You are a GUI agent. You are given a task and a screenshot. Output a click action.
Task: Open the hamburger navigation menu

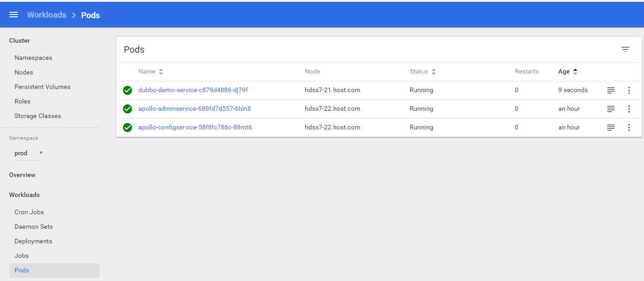point(14,15)
